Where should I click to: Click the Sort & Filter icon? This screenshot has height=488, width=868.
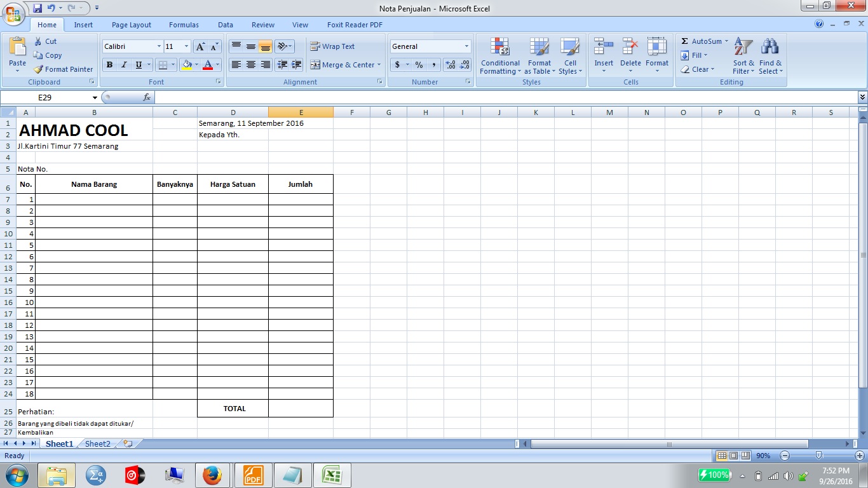(x=742, y=57)
